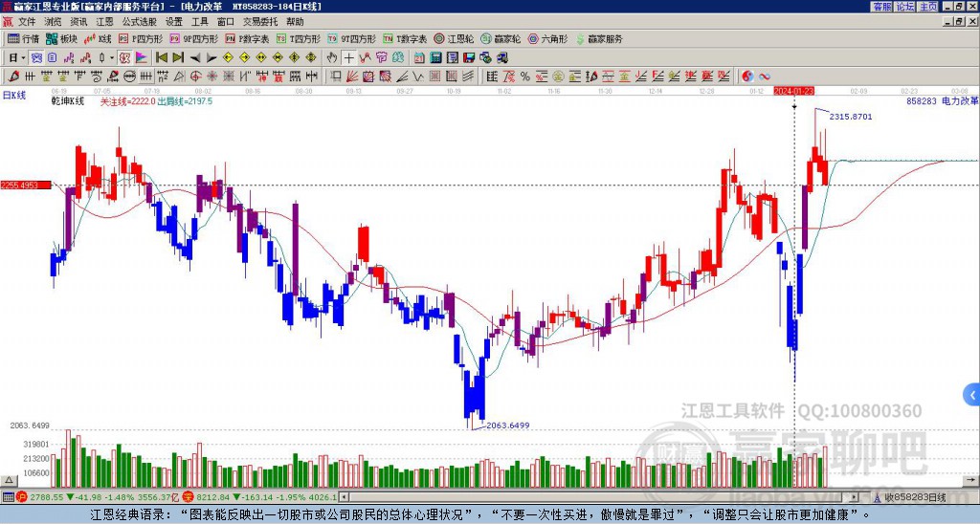Open the 9T四方形 tool
The height and width of the screenshot is (524, 980).
click(352, 38)
